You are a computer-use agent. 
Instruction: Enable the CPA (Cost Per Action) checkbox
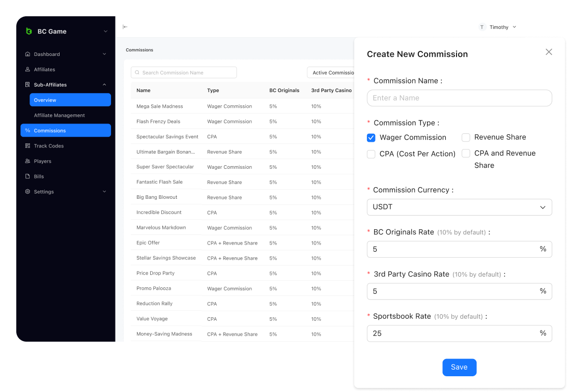[371, 154]
